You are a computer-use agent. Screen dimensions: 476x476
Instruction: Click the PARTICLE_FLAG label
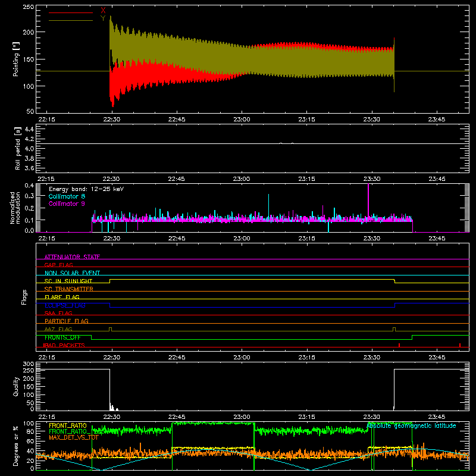tap(67, 321)
